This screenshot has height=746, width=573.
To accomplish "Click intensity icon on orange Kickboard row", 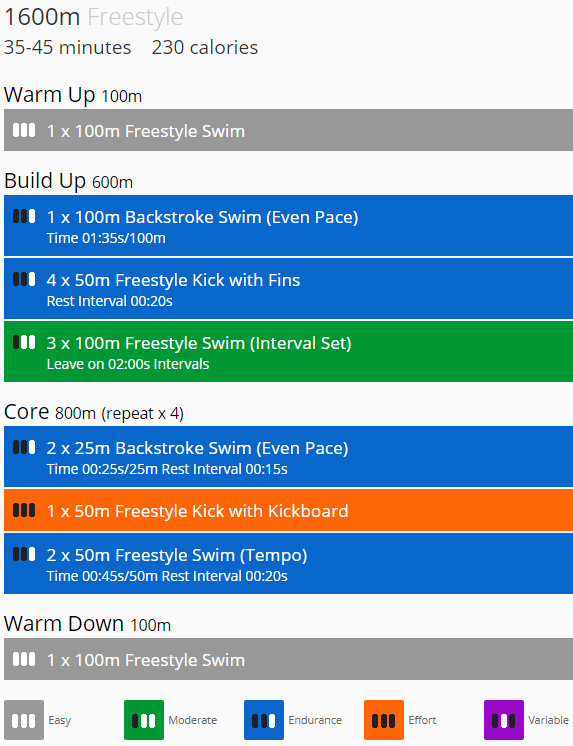I will pyautogui.click(x=24, y=510).
